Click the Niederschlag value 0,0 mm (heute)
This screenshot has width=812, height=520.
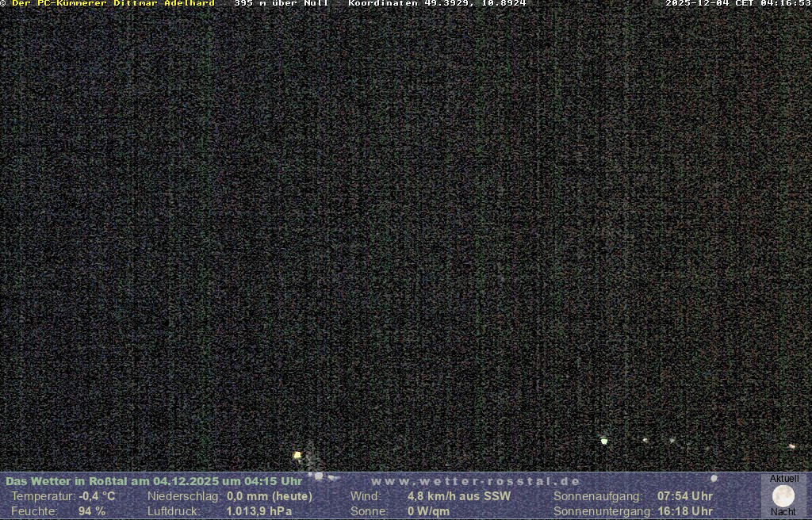pos(270,496)
